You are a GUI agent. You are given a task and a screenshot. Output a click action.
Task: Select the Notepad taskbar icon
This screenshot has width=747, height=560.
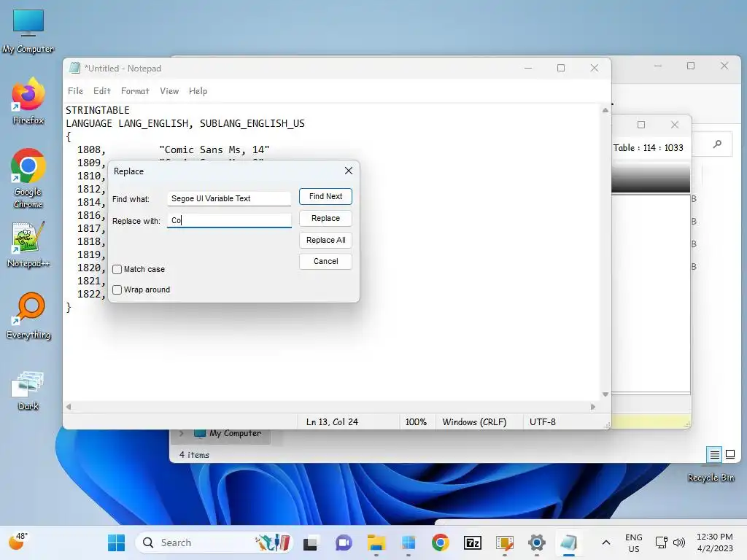point(569,542)
